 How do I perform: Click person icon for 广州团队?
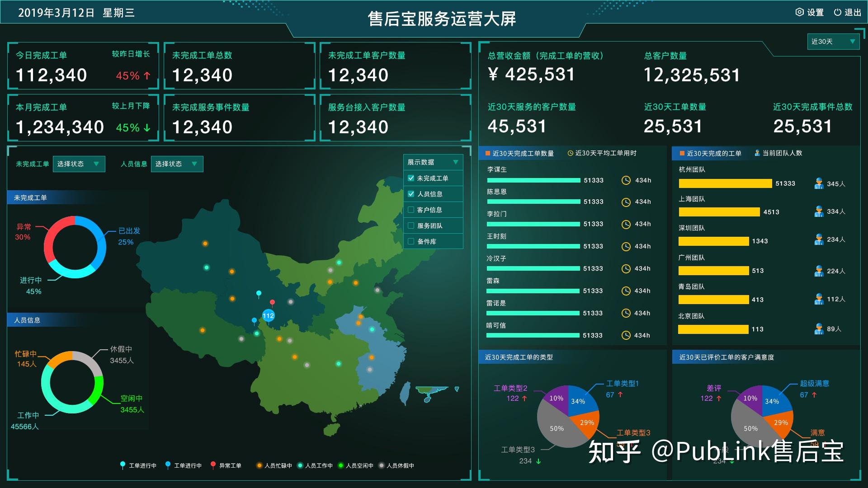coord(819,271)
